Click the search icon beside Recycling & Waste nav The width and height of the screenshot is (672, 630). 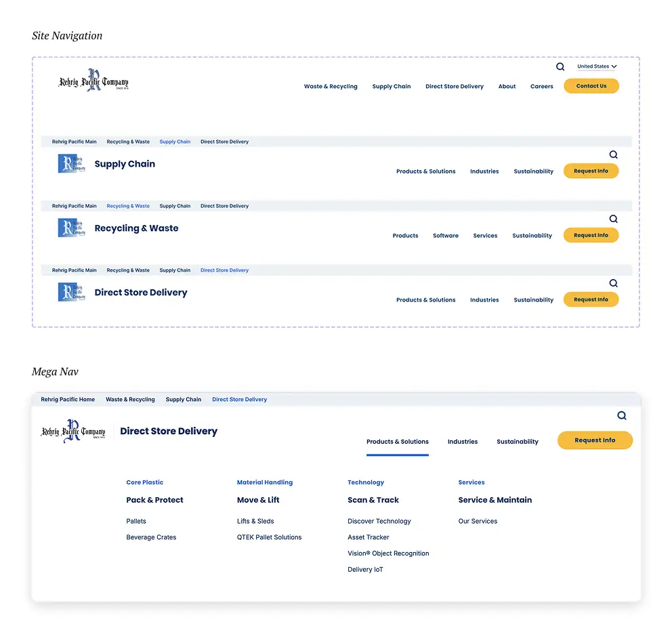tap(614, 219)
